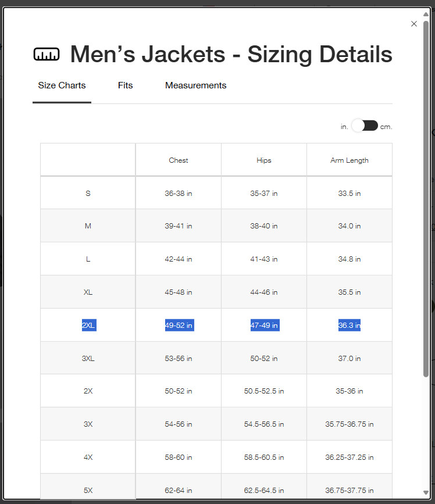The image size is (435, 504).
Task: Open the Measurements tab
Action: click(195, 85)
